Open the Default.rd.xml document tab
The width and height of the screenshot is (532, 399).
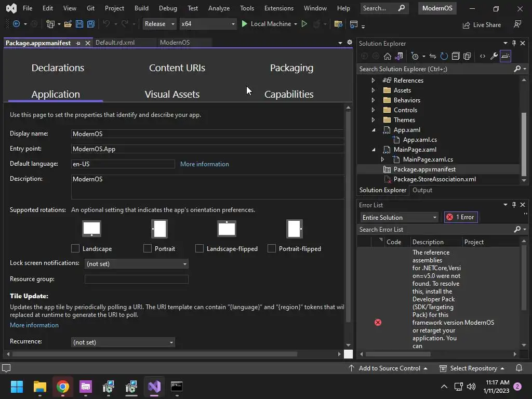pyautogui.click(x=115, y=43)
